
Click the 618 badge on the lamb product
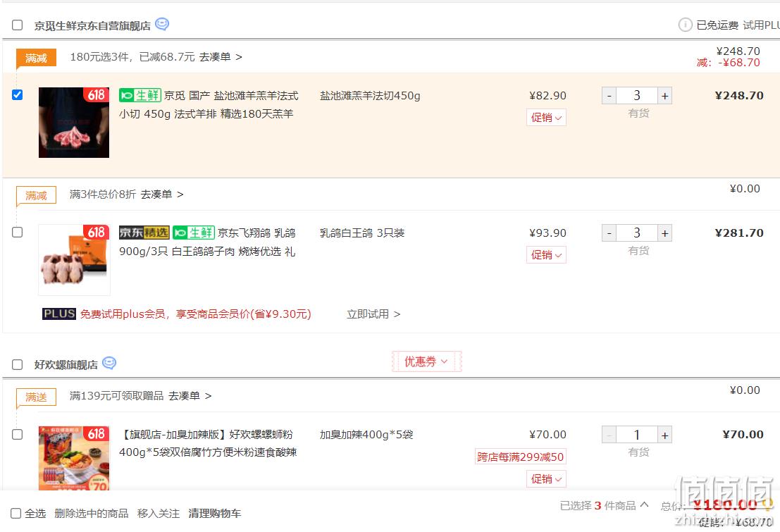click(96, 94)
